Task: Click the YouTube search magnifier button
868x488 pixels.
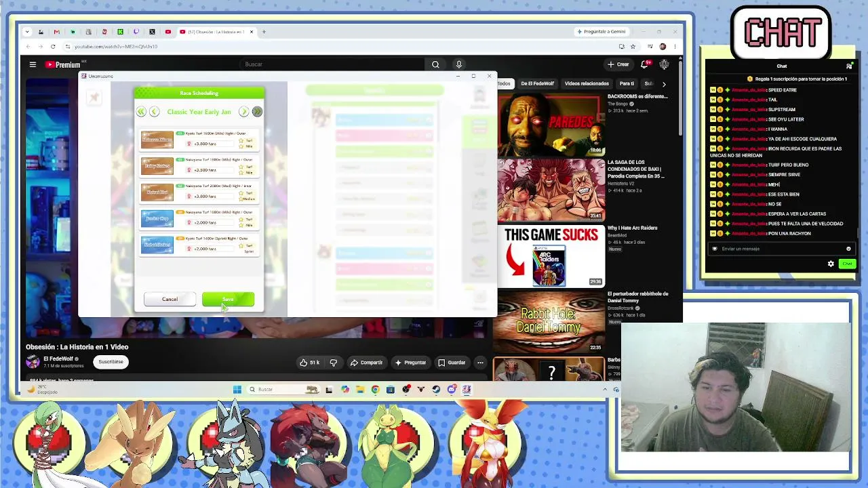Action: point(435,64)
